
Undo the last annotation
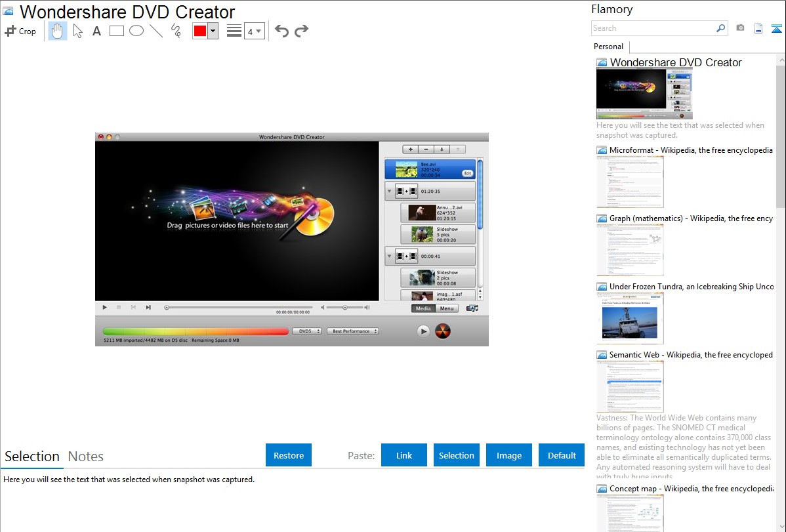point(281,31)
